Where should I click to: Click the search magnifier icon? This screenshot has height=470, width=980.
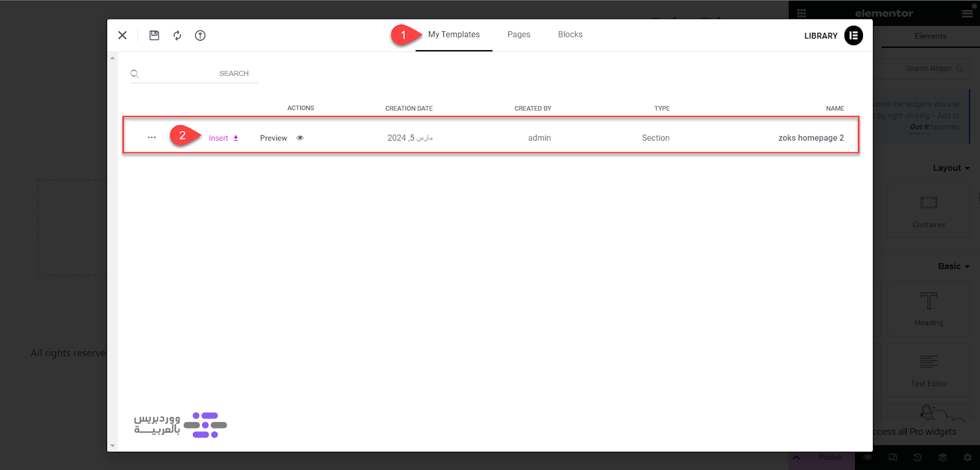[x=135, y=73]
